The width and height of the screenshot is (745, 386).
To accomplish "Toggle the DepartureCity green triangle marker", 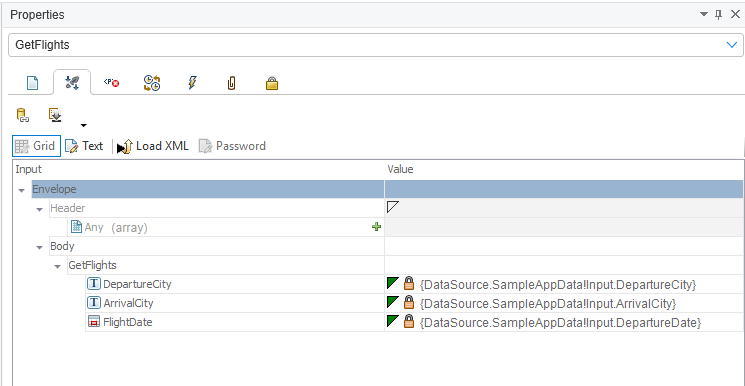I will [x=392, y=283].
